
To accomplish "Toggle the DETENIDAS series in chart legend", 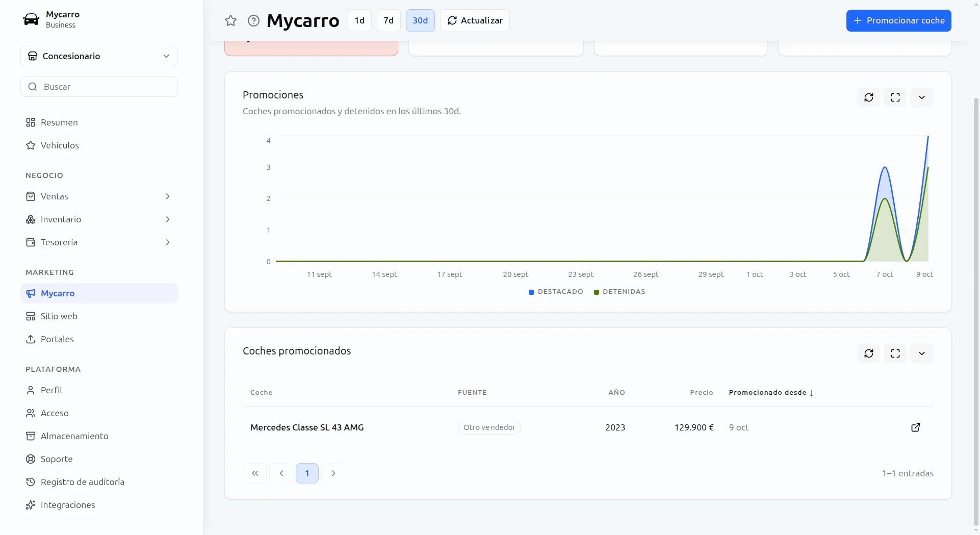I will (620, 292).
